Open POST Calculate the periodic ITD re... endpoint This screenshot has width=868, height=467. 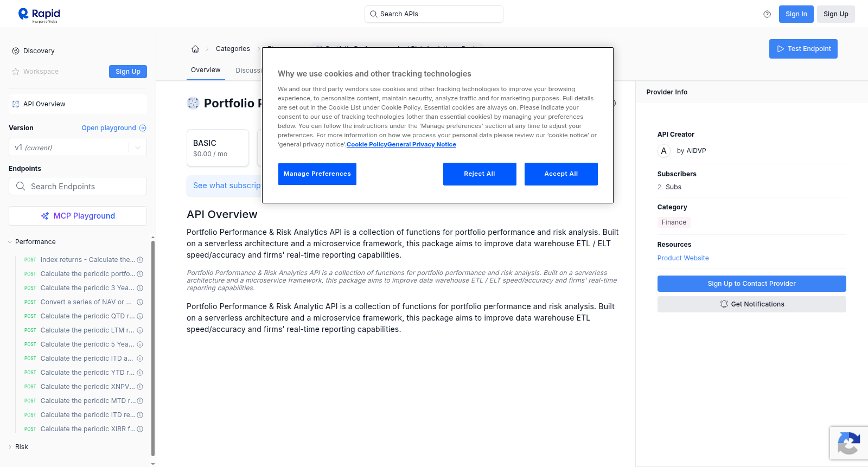tap(80, 415)
